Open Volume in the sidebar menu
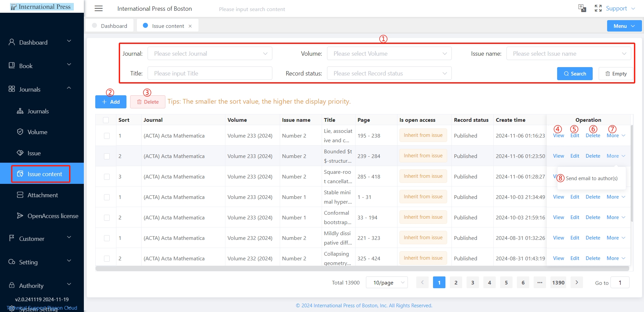This screenshot has width=644, height=312. point(42,132)
